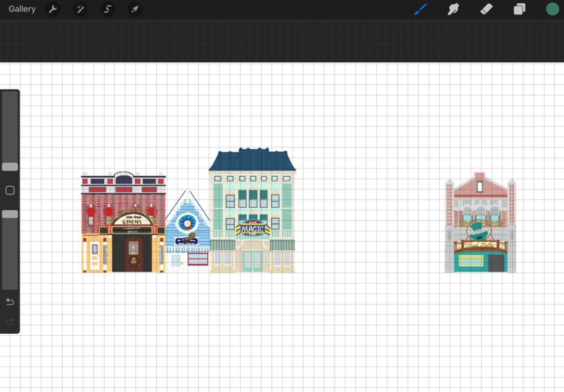Tap the Cinema building illustration
The width and height of the screenshot is (564, 392).
pos(123,222)
